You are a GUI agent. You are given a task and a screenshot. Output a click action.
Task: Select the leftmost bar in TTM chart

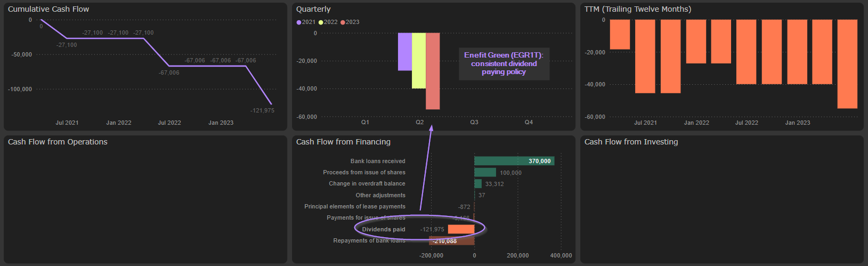[x=620, y=35]
